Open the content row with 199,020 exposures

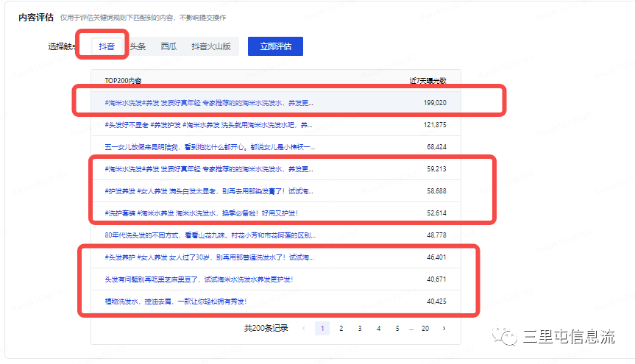coord(208,102)
